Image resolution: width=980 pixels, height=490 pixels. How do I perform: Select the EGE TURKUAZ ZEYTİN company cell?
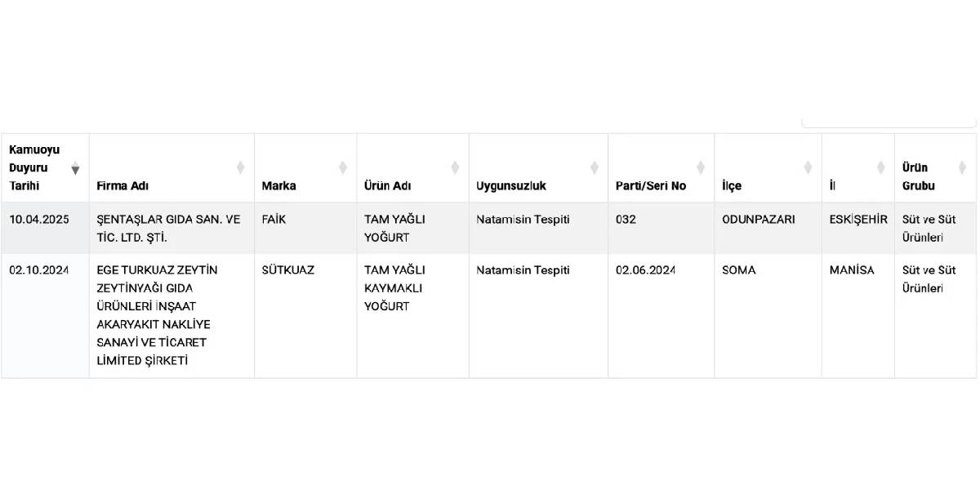point(172,315)
